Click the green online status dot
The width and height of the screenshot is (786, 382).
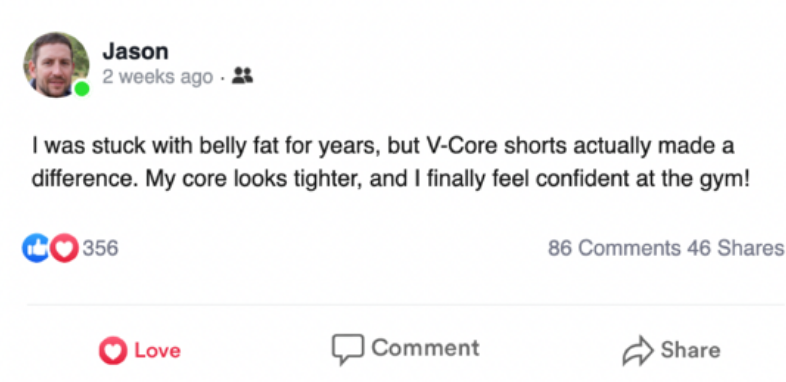click(x=82, y=89)
